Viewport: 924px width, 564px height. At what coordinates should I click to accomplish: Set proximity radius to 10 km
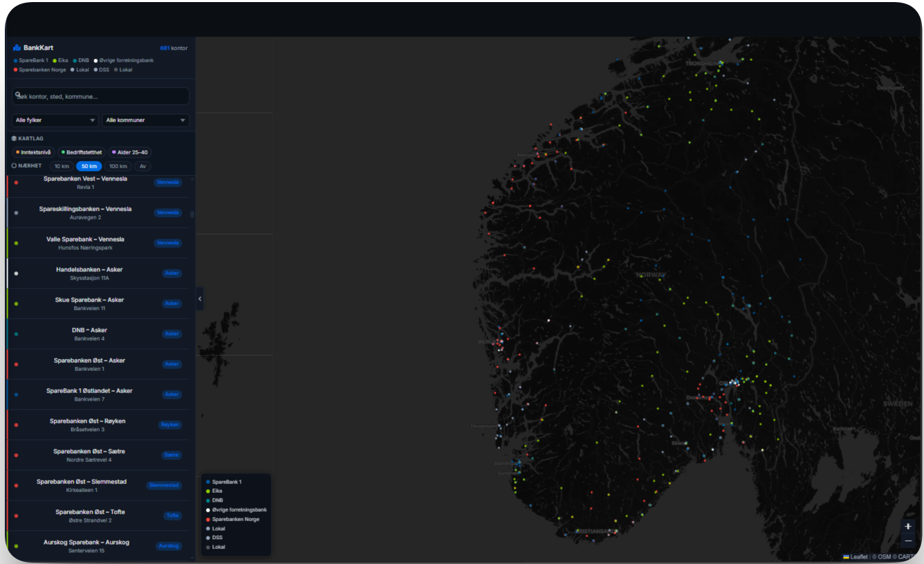click(x=62, y=166)
